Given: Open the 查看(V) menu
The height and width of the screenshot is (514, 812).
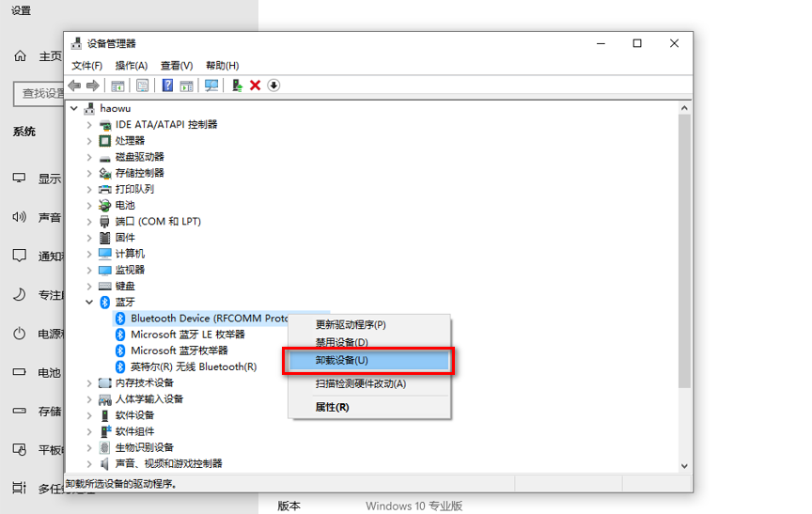Looking at the screenshot, I should 177,66.
